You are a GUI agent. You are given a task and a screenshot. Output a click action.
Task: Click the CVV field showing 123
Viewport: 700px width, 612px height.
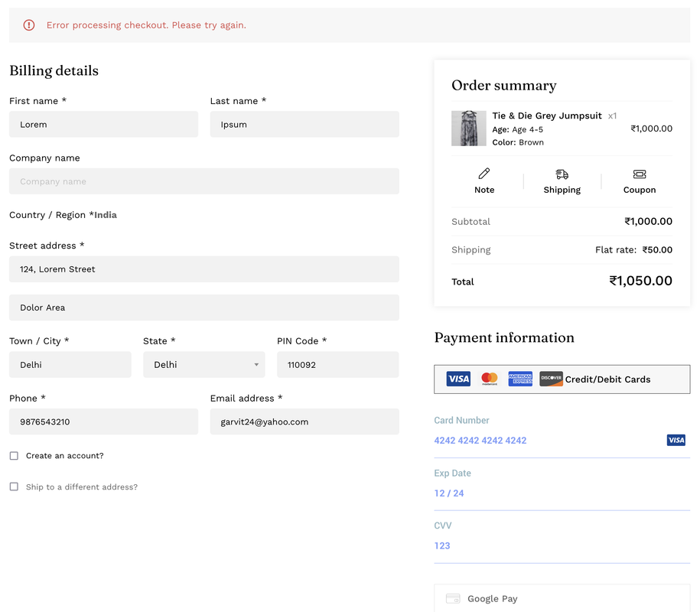click(562, 545)
